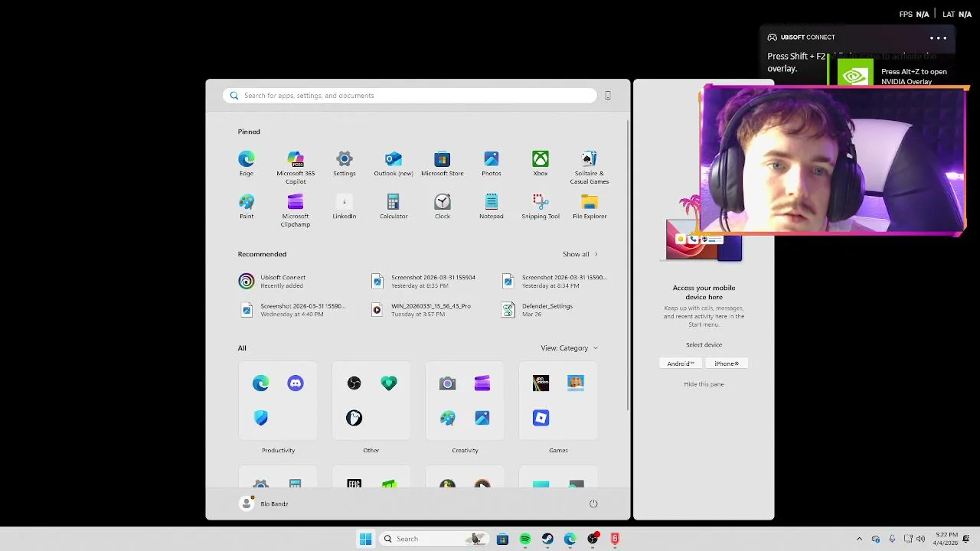Image resolution: width=980 pixels, height=551 pixels.
Task: Click microphone icon in system tray
Action: tap(892, 539)
